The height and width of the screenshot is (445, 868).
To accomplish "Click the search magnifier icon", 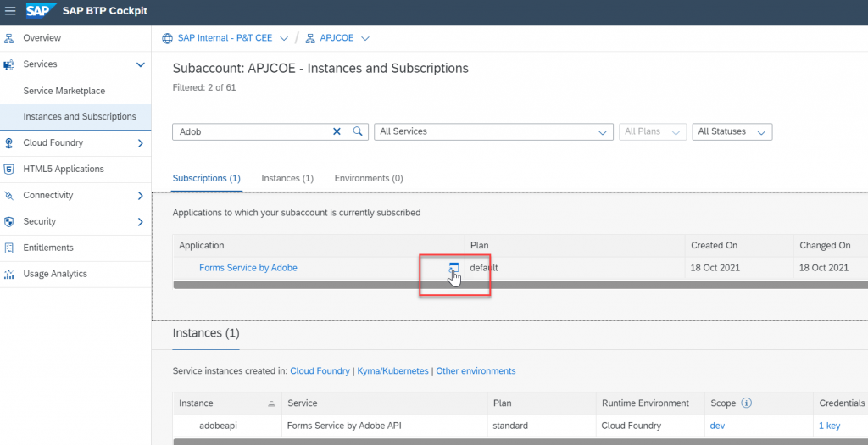I will [x=358, y=131].
